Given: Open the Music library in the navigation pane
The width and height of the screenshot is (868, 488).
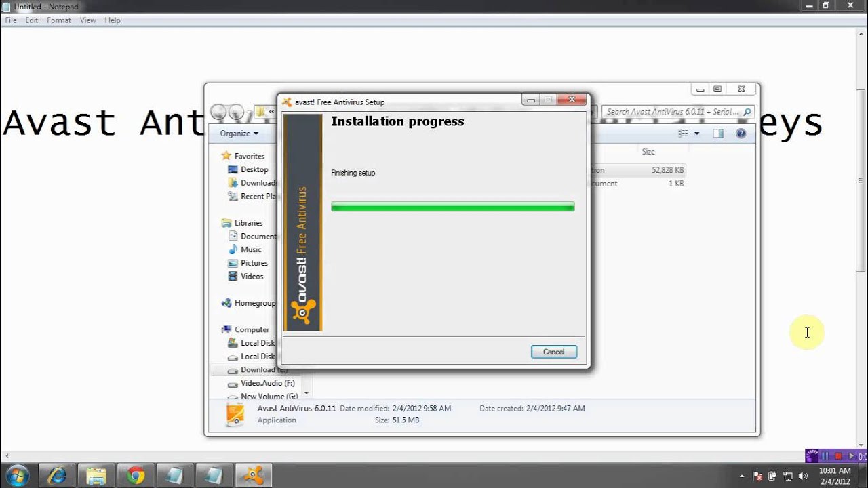Looking at the screenshot, I should click(x=251, y=249).
